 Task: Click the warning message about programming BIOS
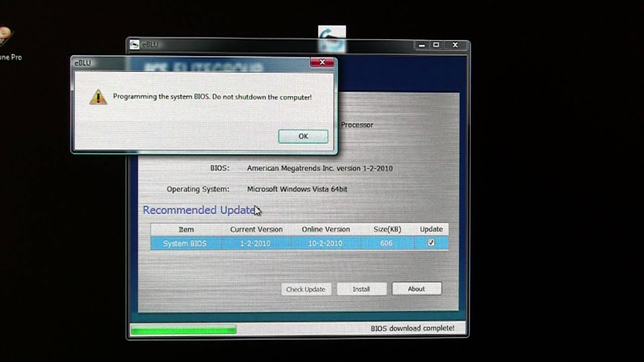click(x=212, y=97)
